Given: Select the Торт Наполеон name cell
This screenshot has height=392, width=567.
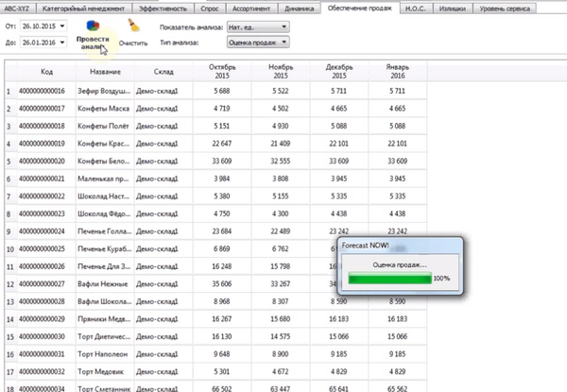Looking at the screenshot, I should [105, 354].
